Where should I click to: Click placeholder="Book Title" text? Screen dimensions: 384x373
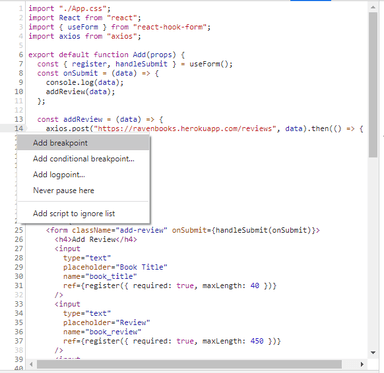[115, 267]
